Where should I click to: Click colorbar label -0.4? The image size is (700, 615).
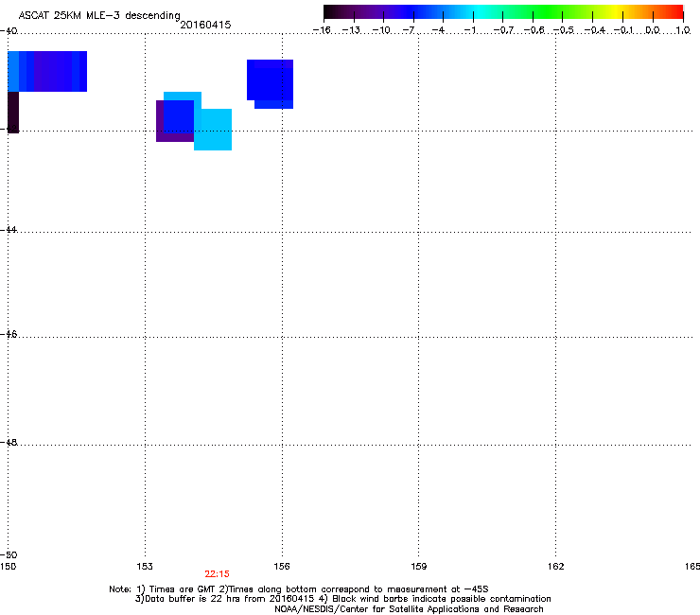595,30
